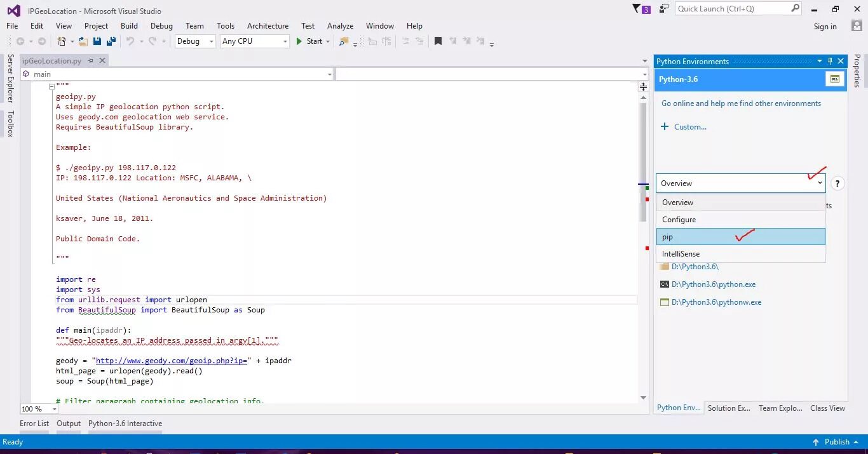Viewport: 868px width, 454px height.
Task: Open the Analyze menu
Action: (340, 26)
